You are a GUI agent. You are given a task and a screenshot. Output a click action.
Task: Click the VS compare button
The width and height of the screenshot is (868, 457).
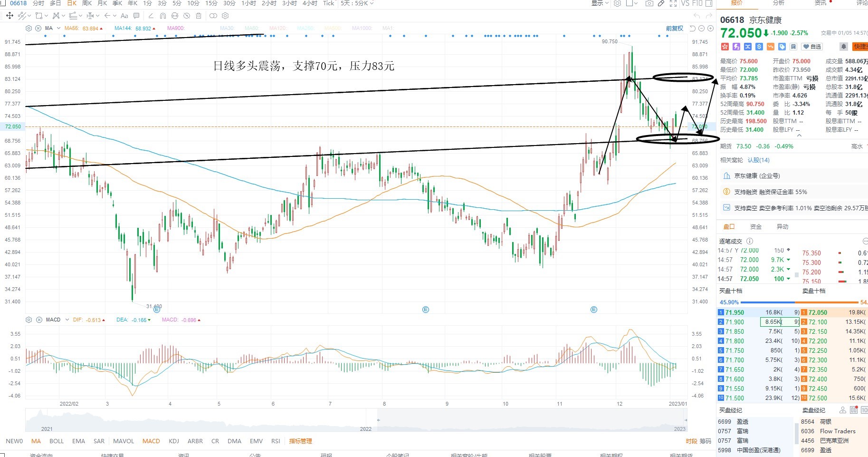coord(685,3)
